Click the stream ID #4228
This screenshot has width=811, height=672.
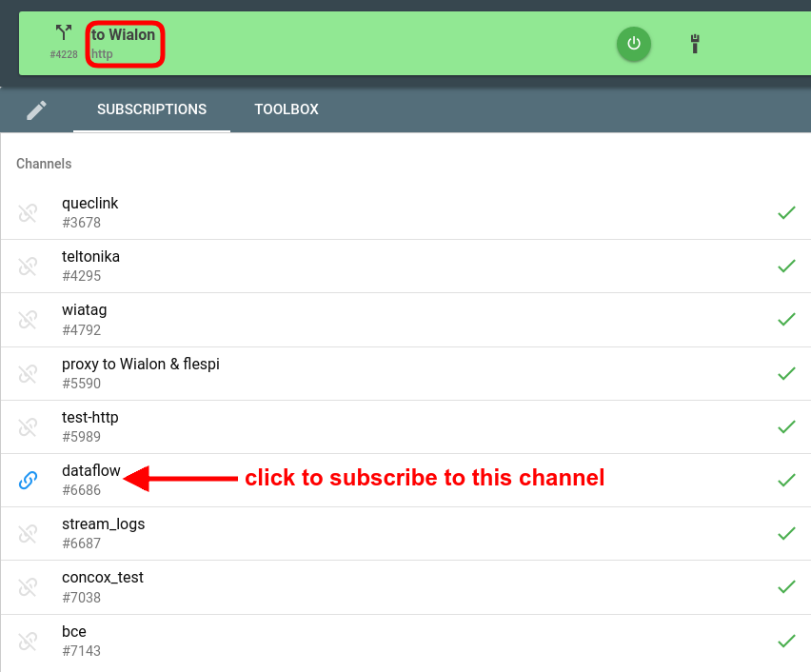(x=64, y=54)
